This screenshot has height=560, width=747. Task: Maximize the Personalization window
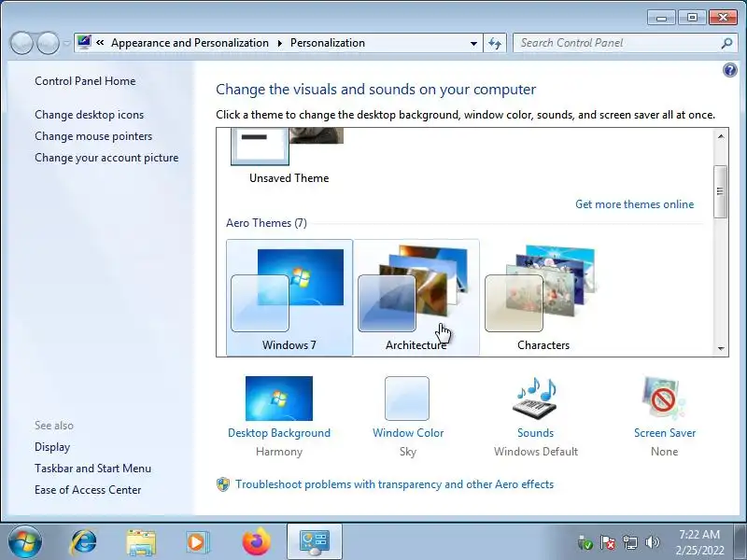pos(692,18)
